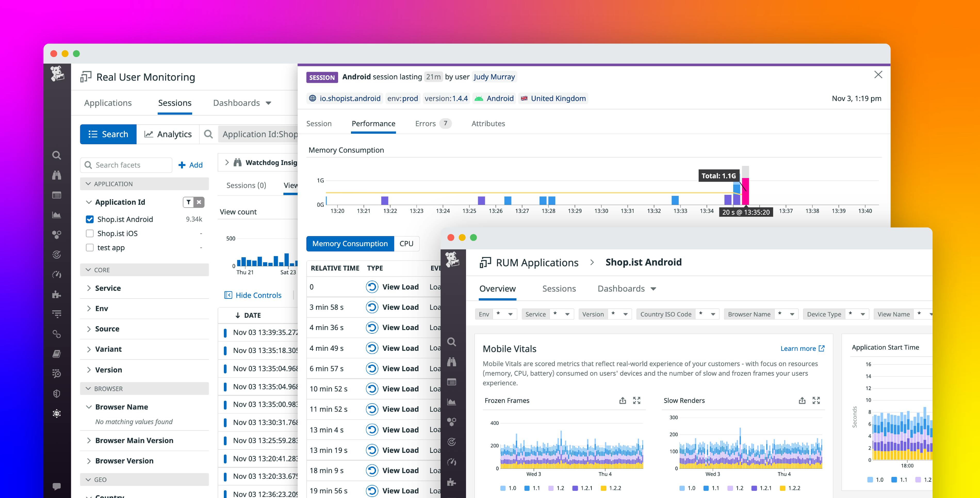
Task: Select the Monitors target icon in the sidebar
Action: click(57, 255)
